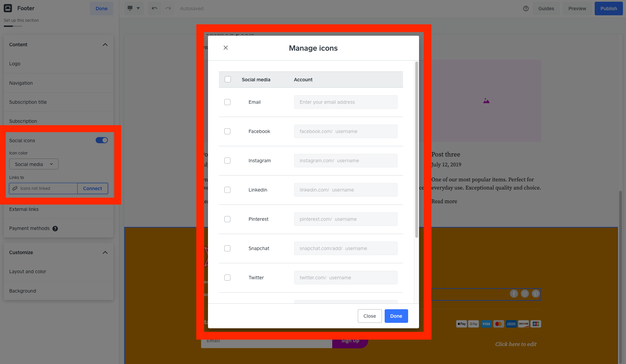
Task: Check the Linkedin checkbox
Action: coord(227,190)
